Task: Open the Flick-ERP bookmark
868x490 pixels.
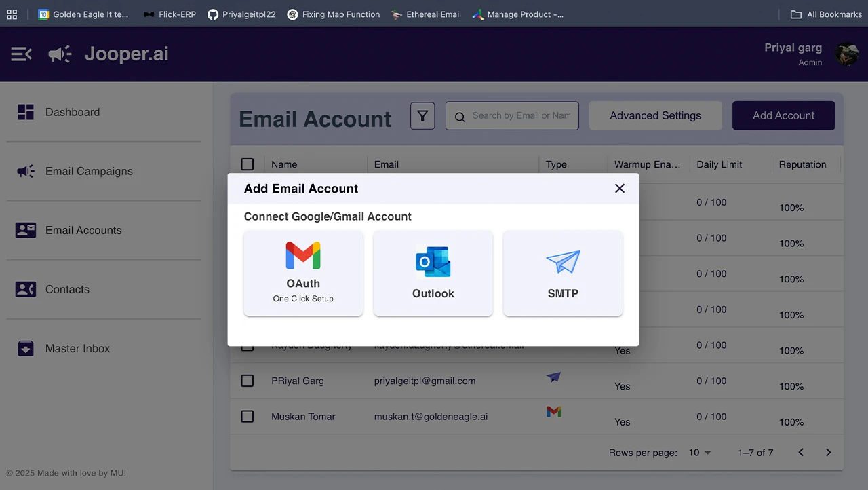Action: click(170, 14)
